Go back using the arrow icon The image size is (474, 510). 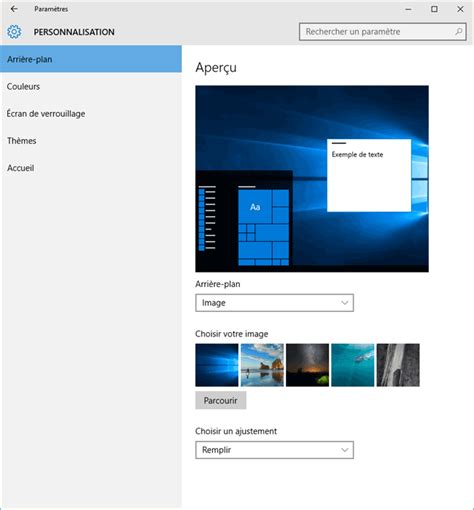(x=14, y=9)
